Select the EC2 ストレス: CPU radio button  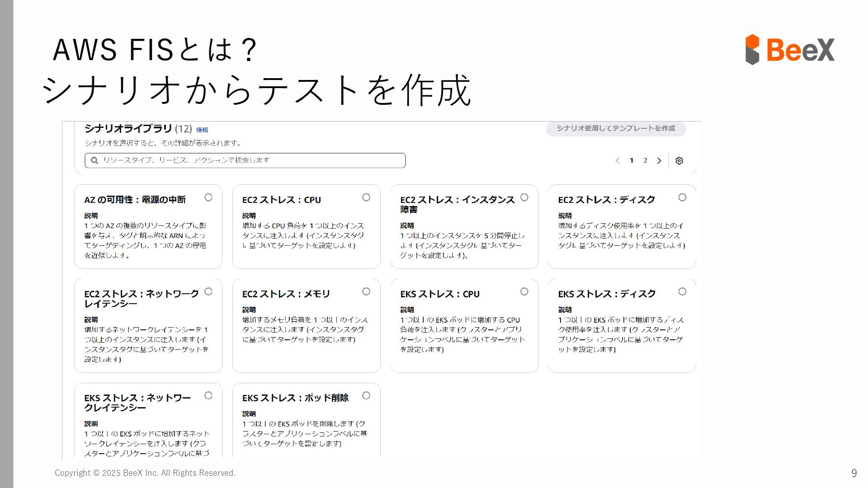coord(366,197)
